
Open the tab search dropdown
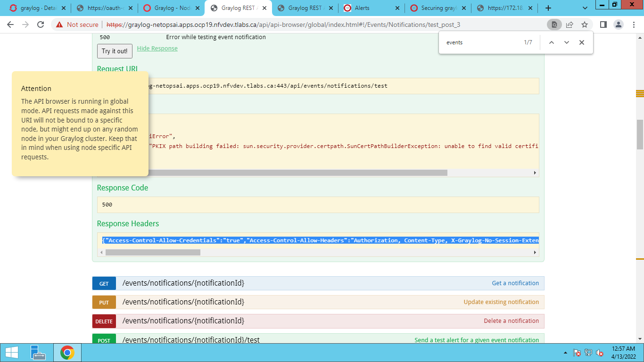pyautogui.click(x=585, y=8)
